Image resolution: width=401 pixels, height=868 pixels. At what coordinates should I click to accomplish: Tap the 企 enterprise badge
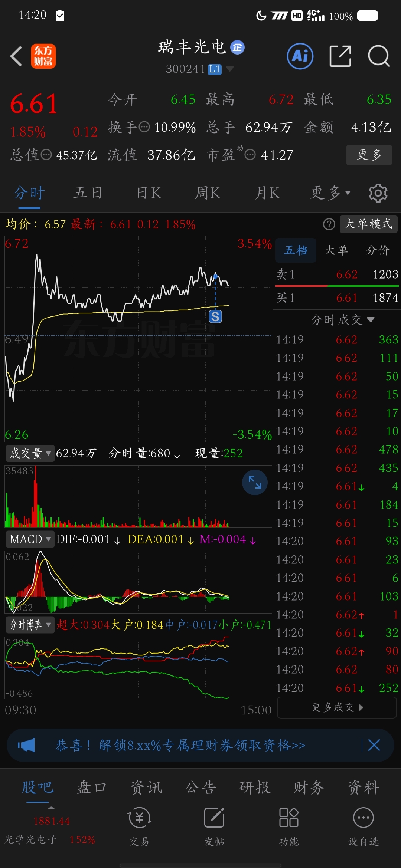(237, 47)
